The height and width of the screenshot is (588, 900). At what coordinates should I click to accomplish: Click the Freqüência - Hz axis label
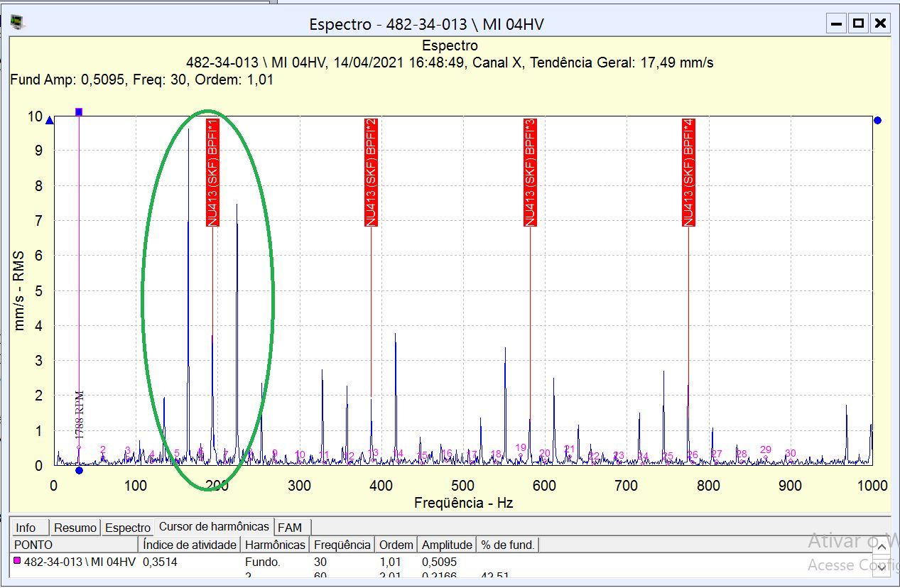464,503
